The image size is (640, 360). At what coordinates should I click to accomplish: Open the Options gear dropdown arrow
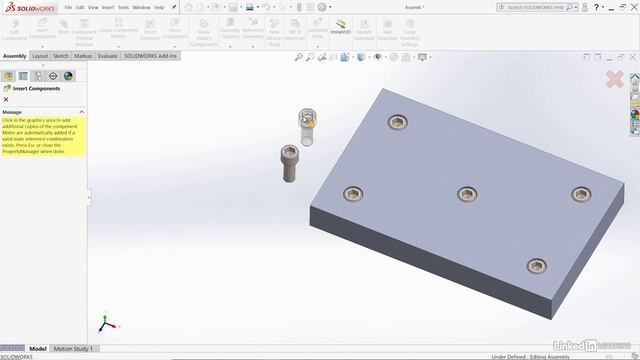(x=330, y=7)
